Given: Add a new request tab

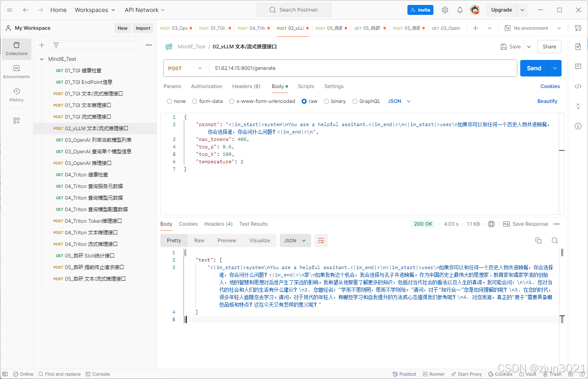Looking at the screenshot, I should 476,28.
